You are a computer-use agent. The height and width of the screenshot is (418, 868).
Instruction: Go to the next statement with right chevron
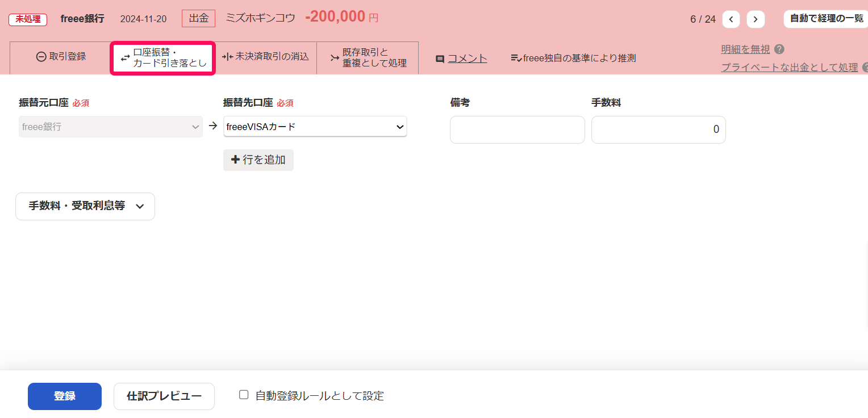[x=756, y=19]
